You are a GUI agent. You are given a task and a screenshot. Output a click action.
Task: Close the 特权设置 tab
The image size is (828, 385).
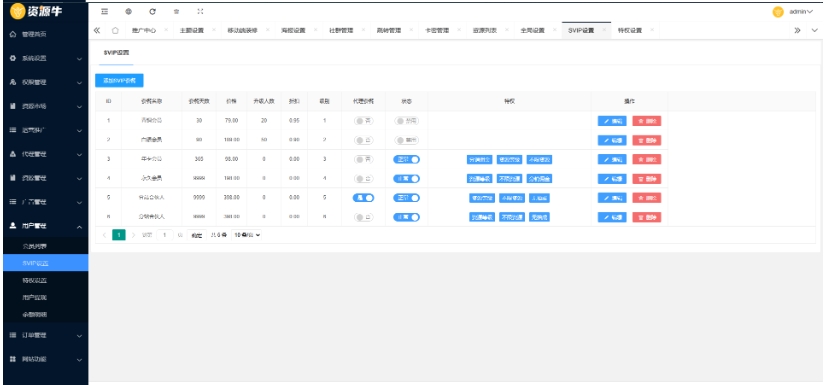652,30
